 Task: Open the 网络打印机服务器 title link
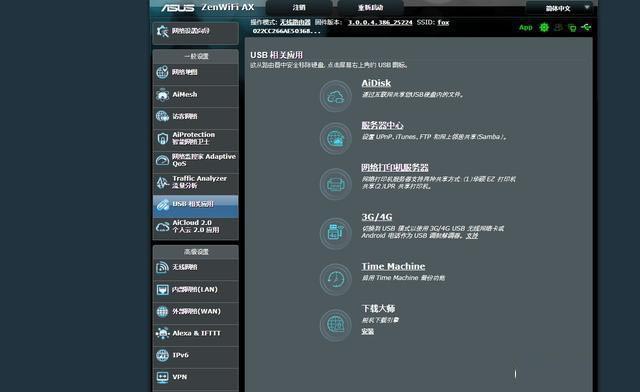[x=395, y=167]
